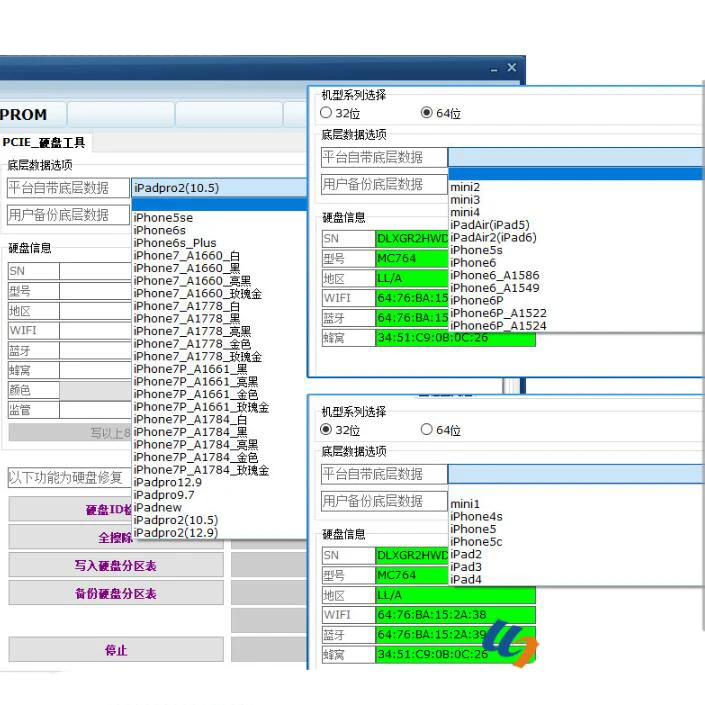Choose iPad4 in 32位 list
705x705 pixels.
466,579
